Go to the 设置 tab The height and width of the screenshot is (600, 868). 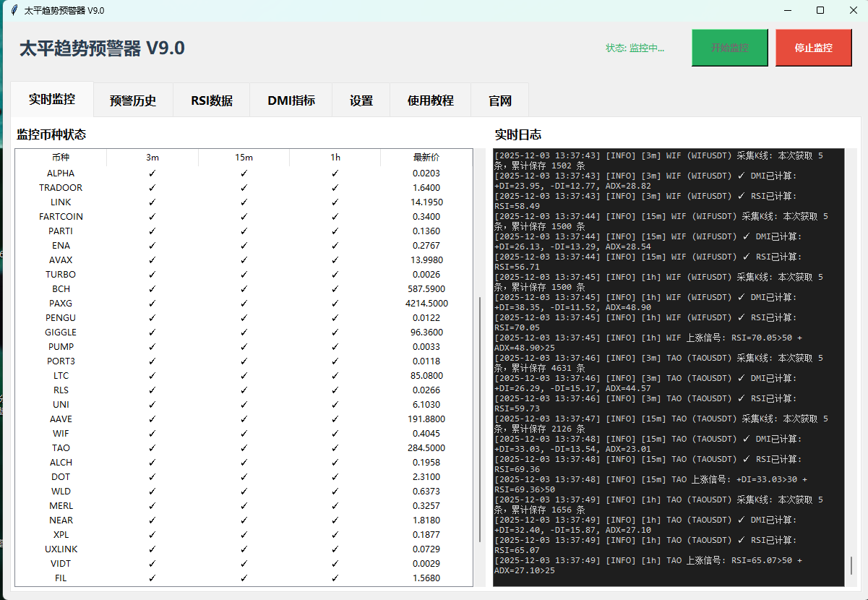click(x=361, y=100)
